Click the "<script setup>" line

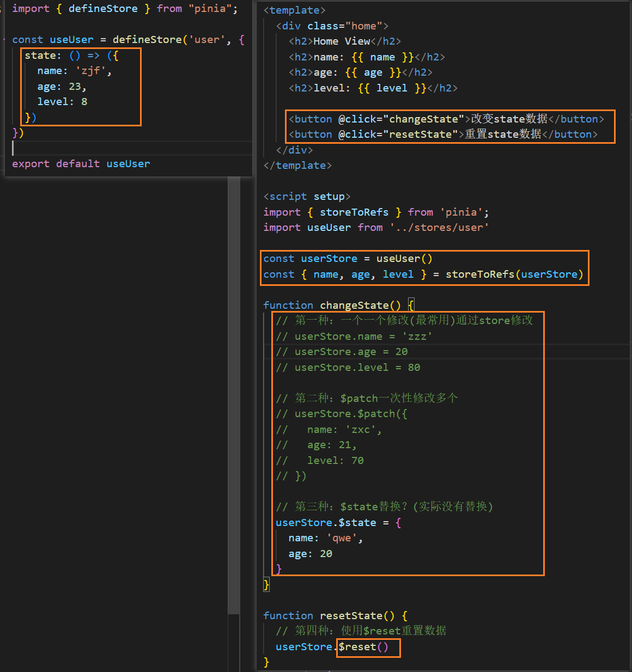pos(307,197)
